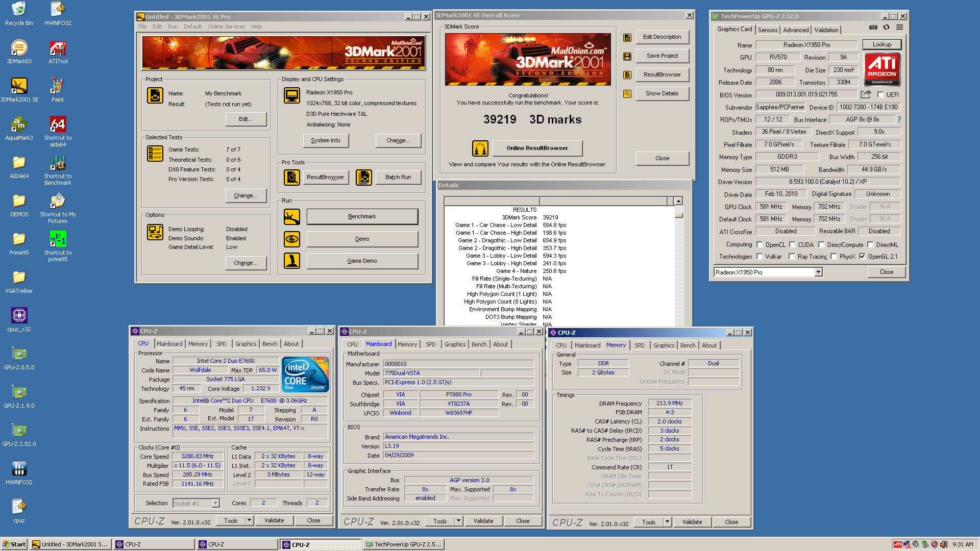Click the Game Demo icon in 3DMark2001
The height and width of the screenshot is (551, 980).
click(292, 261)
